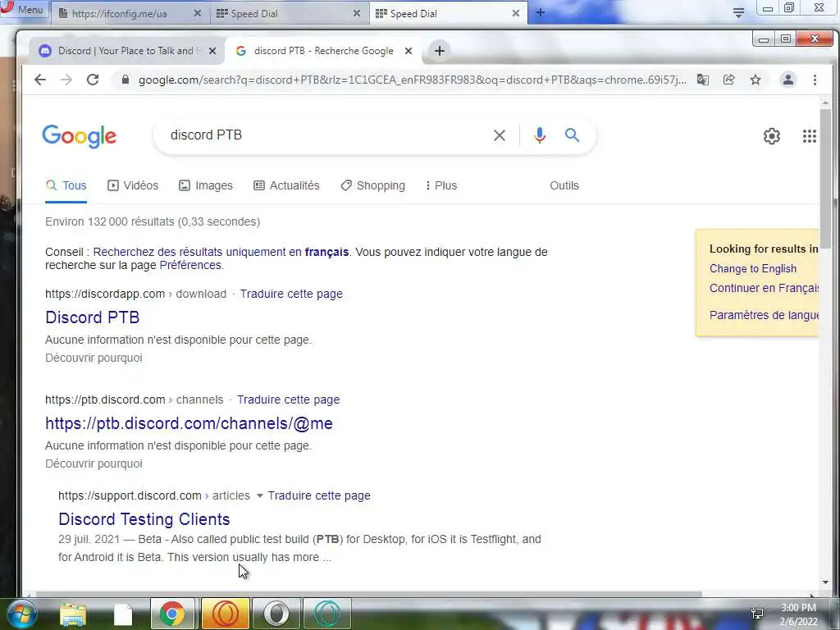
Task: Open the ptb.discord.com/channels/@me result
Action: 189,423
